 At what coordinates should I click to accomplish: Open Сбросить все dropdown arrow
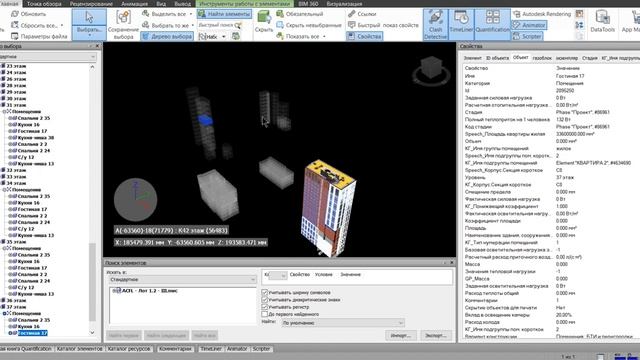tap(62, 25)
